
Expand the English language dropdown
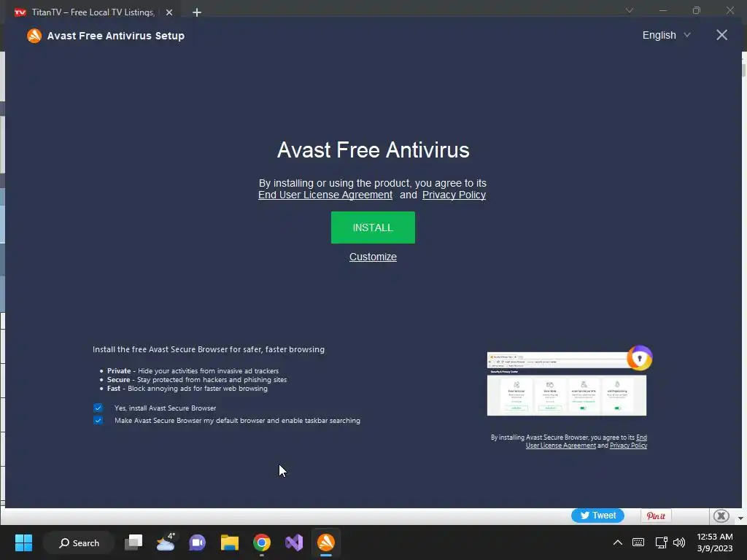point(666,35)
